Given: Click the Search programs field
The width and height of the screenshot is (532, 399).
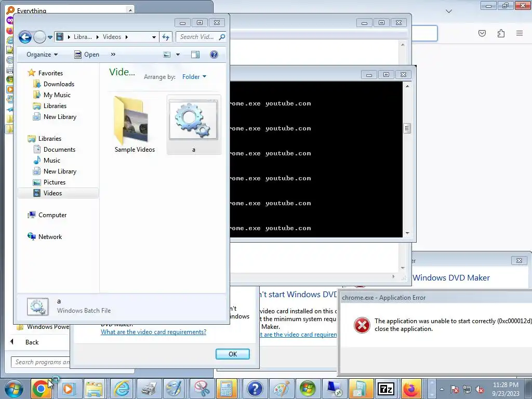Looking at the screenshot, I should 41,362.
